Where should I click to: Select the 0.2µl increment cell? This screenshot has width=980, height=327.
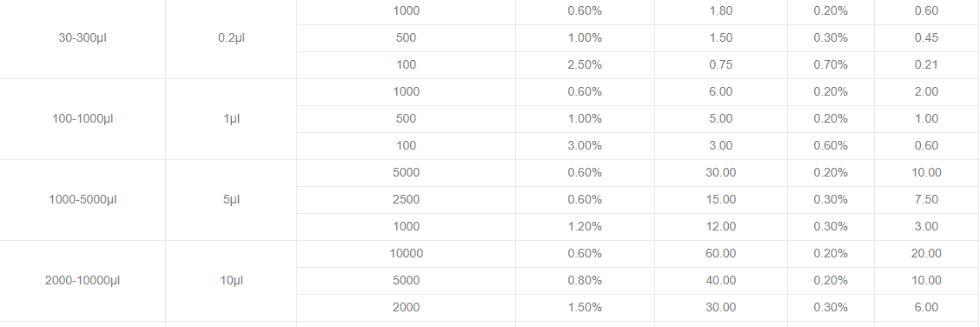(231, 38)
